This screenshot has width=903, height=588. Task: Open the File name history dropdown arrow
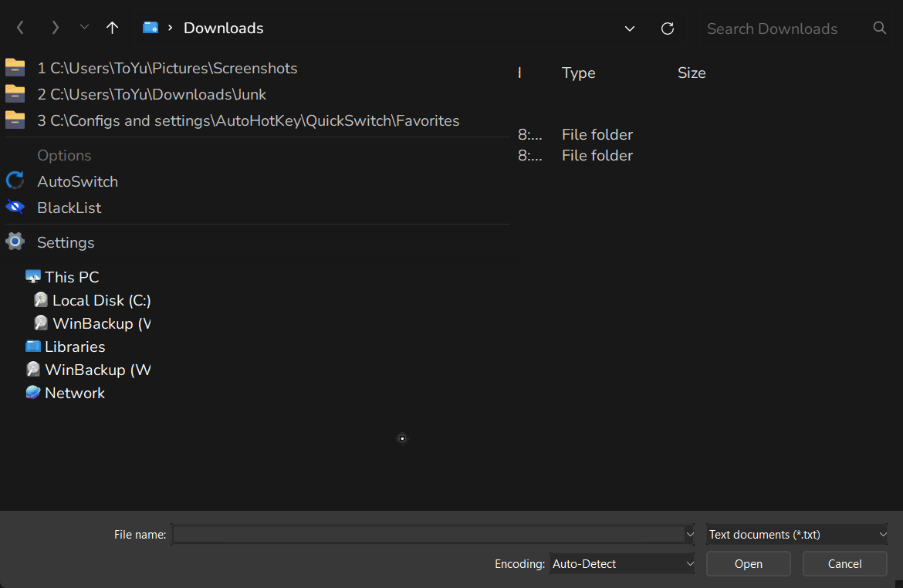tap(690, 535)
